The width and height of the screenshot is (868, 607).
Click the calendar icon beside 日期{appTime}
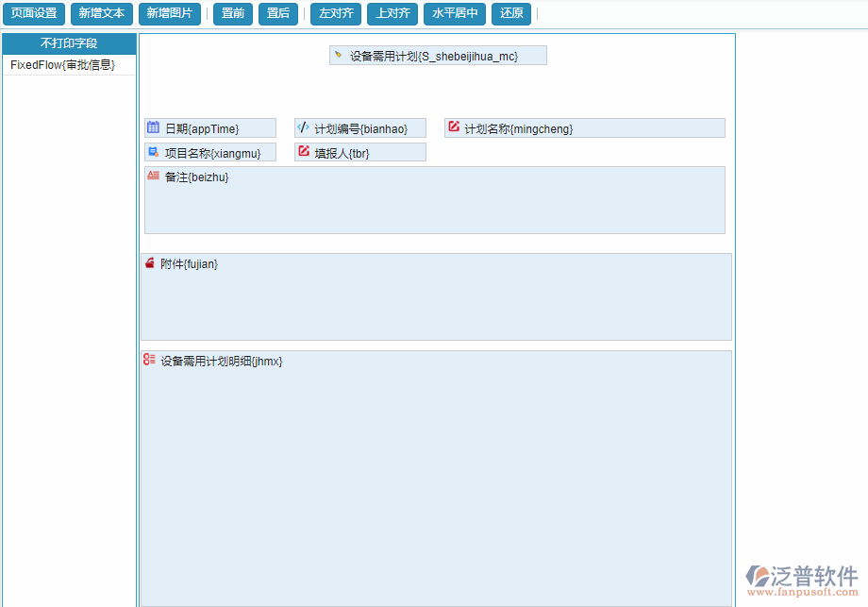(152, 126)
